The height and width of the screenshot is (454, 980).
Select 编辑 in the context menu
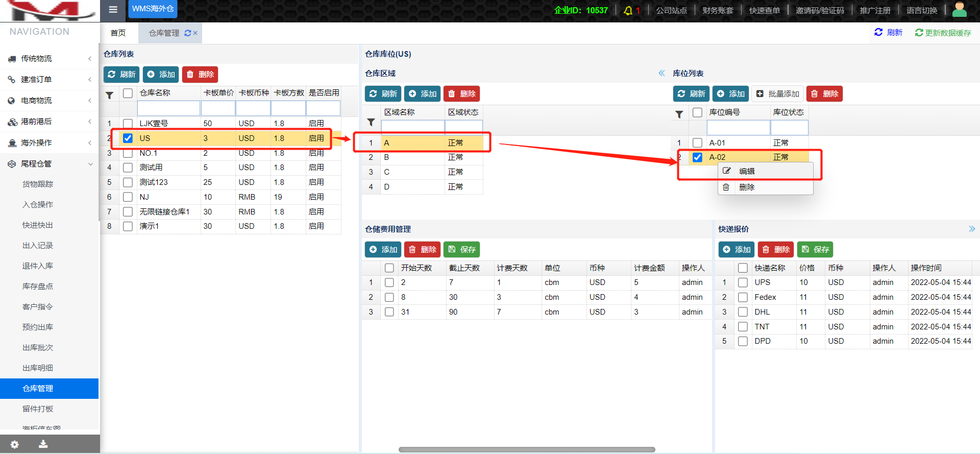747,172
